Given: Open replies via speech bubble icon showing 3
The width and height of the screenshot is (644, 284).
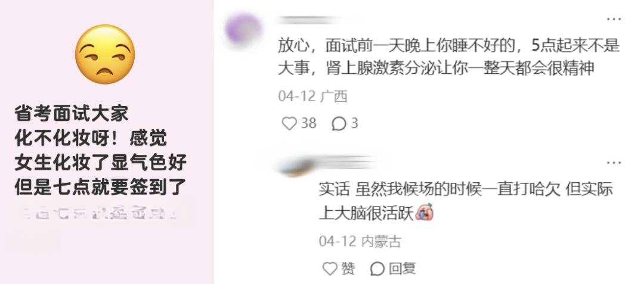Looking at the screenshot, I should coord(339,124).
